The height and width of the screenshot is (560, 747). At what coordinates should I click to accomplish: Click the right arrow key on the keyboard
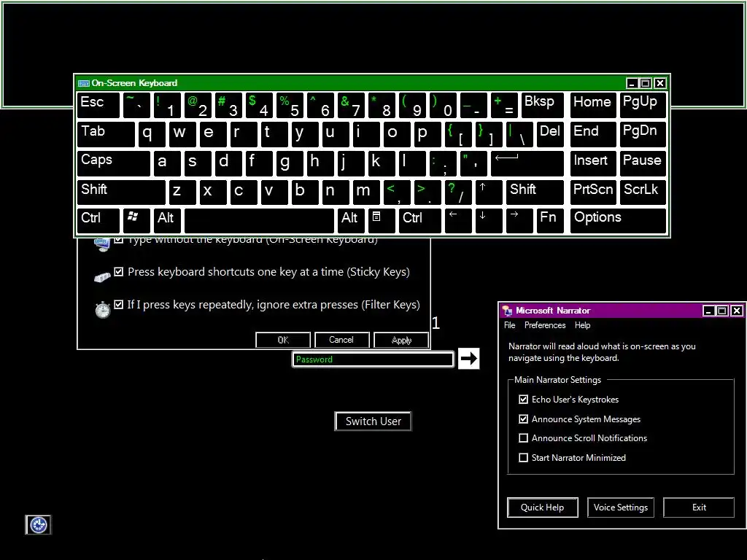pos(519,220)
